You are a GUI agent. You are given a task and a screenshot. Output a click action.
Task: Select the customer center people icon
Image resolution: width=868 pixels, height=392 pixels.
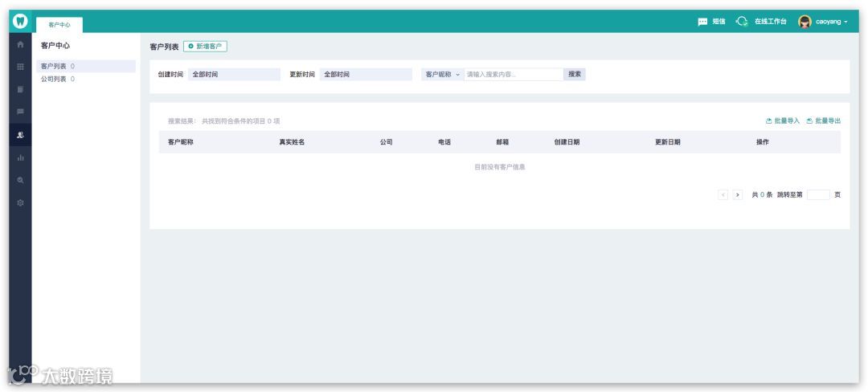[x=20, y=135]
